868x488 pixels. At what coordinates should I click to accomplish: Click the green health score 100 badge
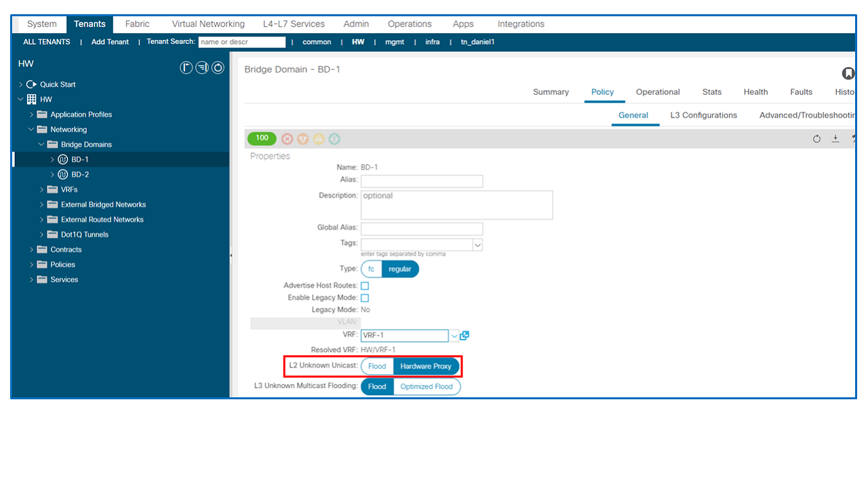tap(262, 138)
